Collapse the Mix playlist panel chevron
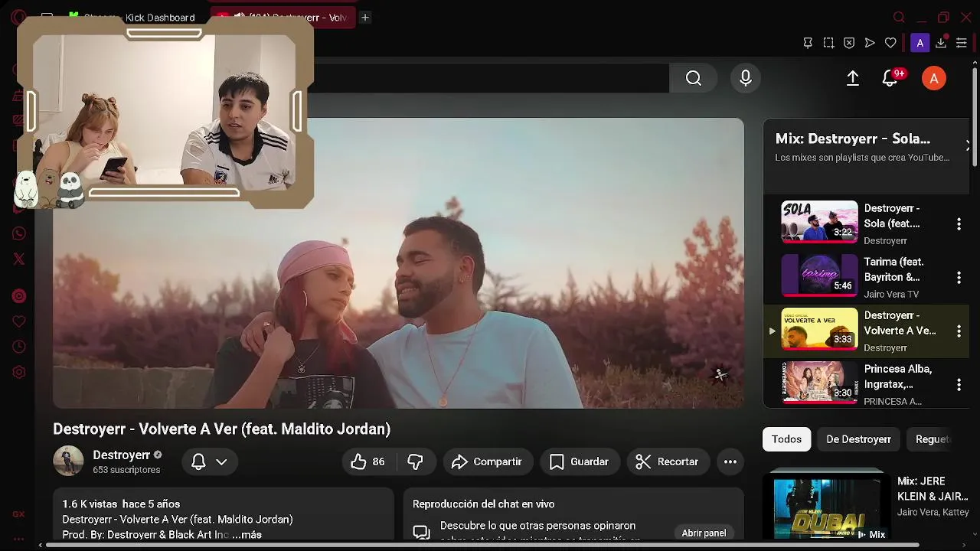This screenshot has width=980, height=551. (967, 145)
